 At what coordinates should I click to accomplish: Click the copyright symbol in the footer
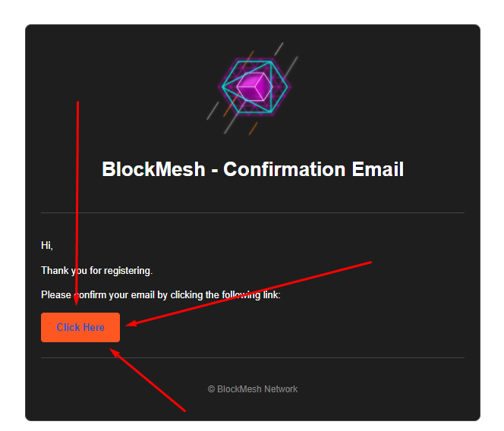pyautogui.click(x=211, y=389)
